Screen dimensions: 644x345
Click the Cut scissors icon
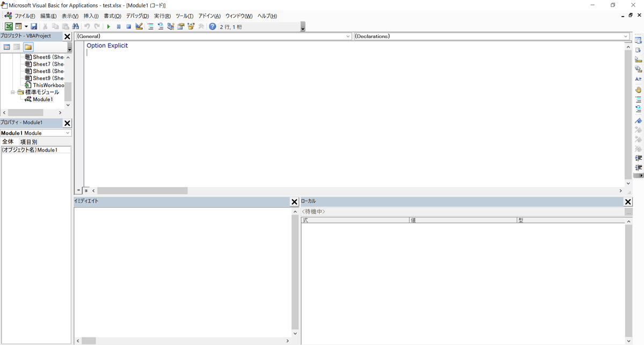(46, 26)
